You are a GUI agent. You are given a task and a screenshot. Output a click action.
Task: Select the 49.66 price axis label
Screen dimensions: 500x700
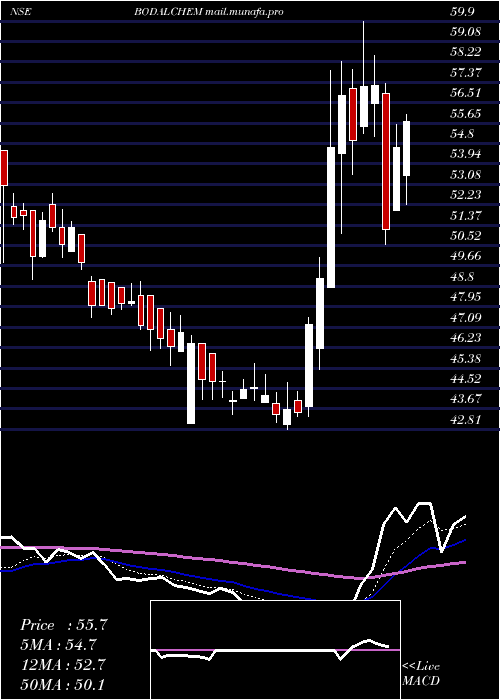point(465,256)
